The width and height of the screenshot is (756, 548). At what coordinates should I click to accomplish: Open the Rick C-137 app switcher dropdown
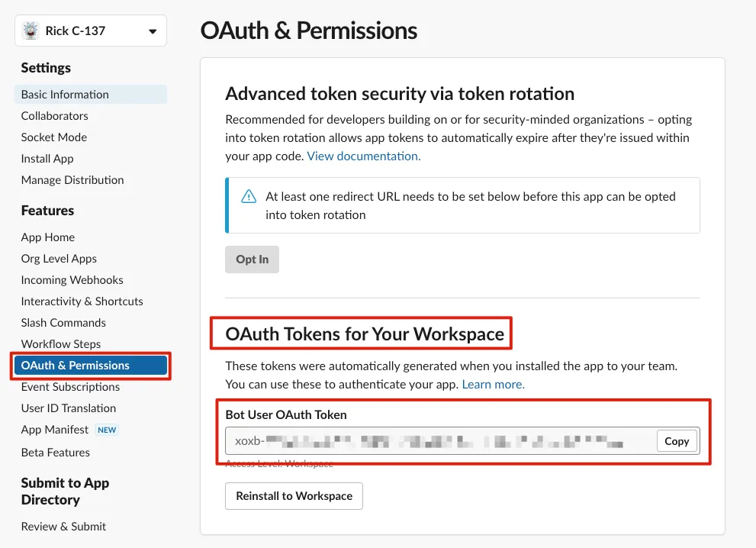153,31
